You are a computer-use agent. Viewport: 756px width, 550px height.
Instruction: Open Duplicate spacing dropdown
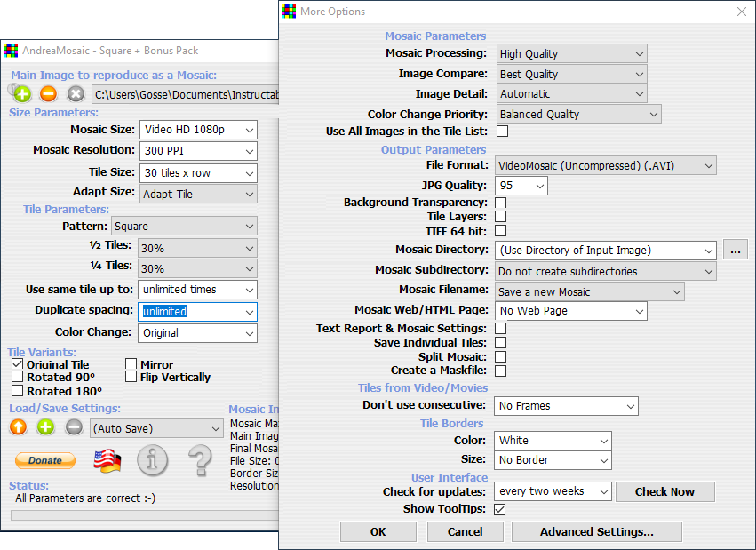(197, 312)
